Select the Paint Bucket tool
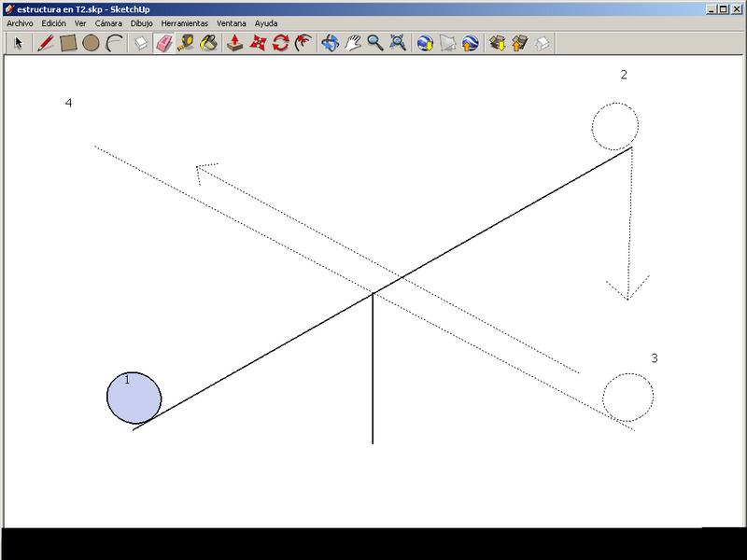The width and height of the screenshot is (747, 560). pos(208,43)
